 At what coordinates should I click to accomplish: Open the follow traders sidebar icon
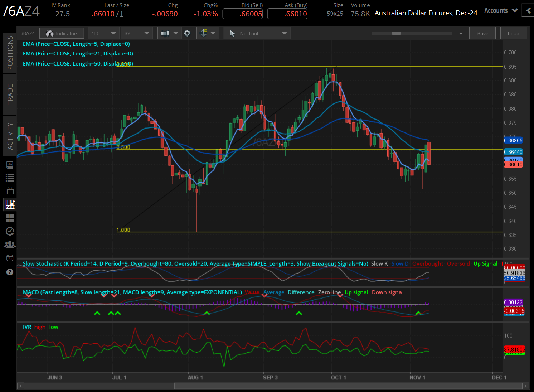(10, 245)
